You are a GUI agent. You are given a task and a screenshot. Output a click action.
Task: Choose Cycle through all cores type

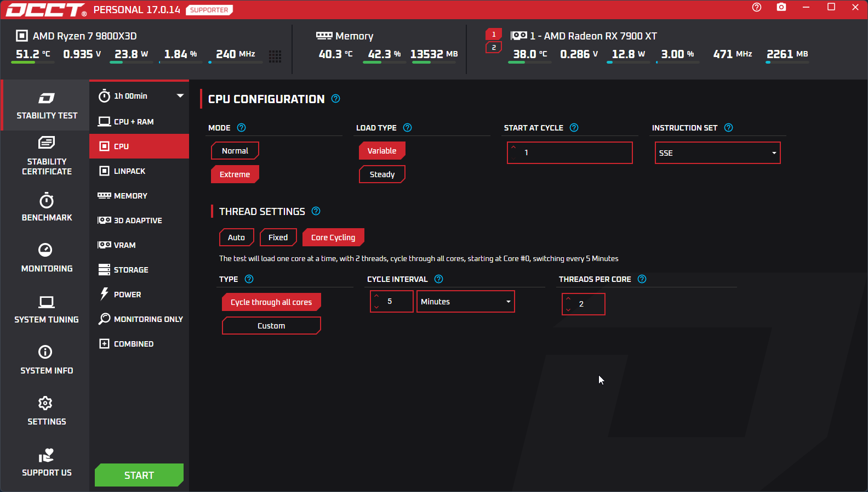pyautogui.click(x=271, y=302)
